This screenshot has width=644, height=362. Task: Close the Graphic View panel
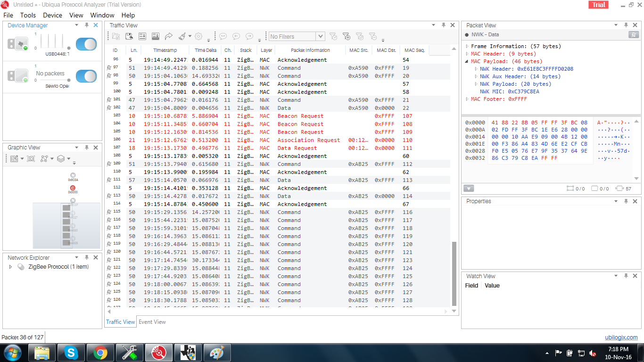point(96,148)
